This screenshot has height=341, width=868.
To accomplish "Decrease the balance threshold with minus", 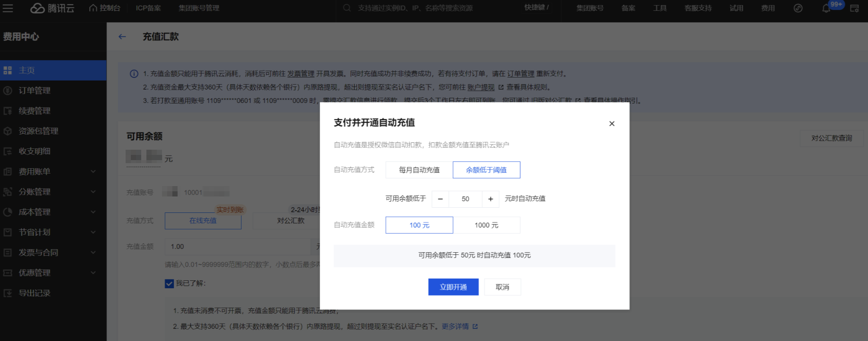I will [440, 199].
